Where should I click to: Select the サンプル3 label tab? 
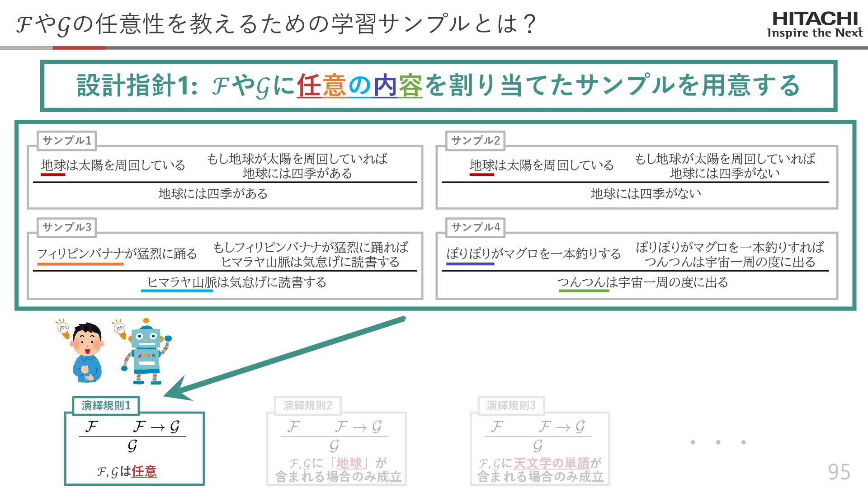click(67, 227)
